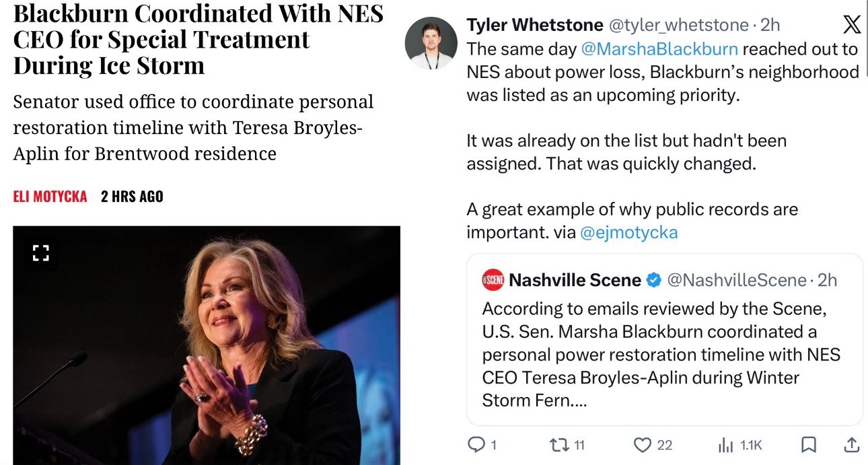Open Tyler Whetstone's profile picture
The width and height of the screenshot is (868, 465).
[x=431, y=44]
